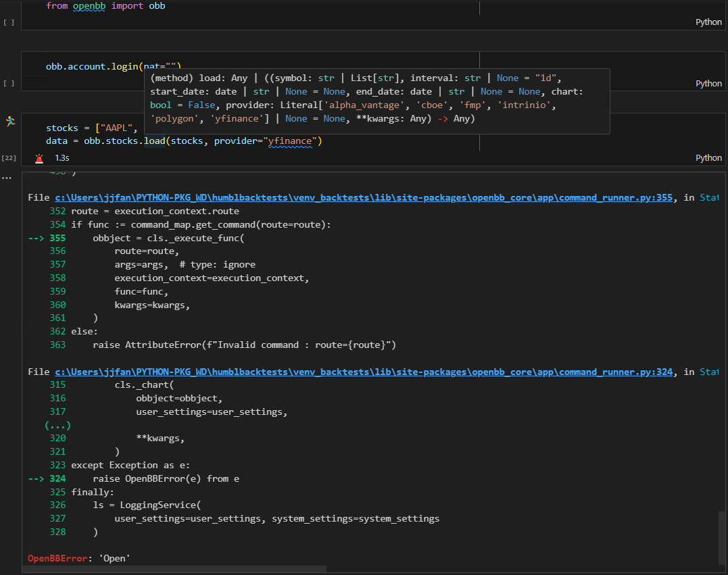Click line 363 'raise AttributeError' in traceback
Viewport: 728px width, 575px height.
pos(244,345)
